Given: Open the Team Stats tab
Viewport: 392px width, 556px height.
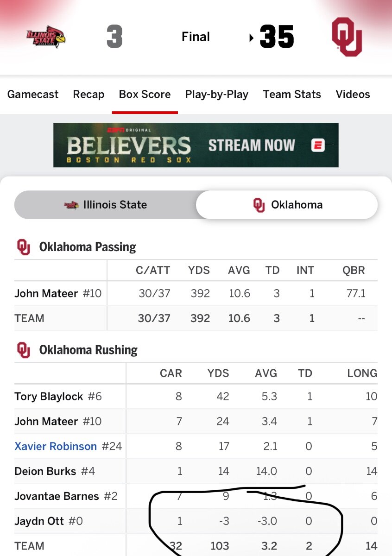Looking at the screenshot, I should click(292, 95).
